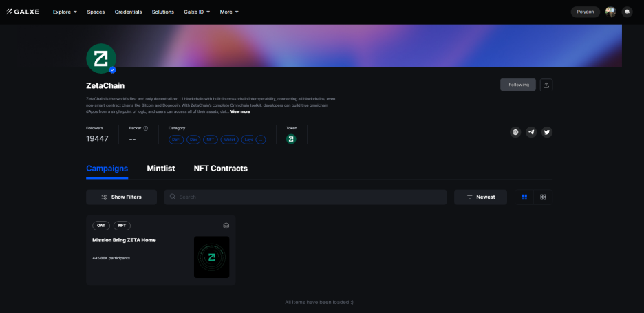Switch to large card view

point(524,197)
